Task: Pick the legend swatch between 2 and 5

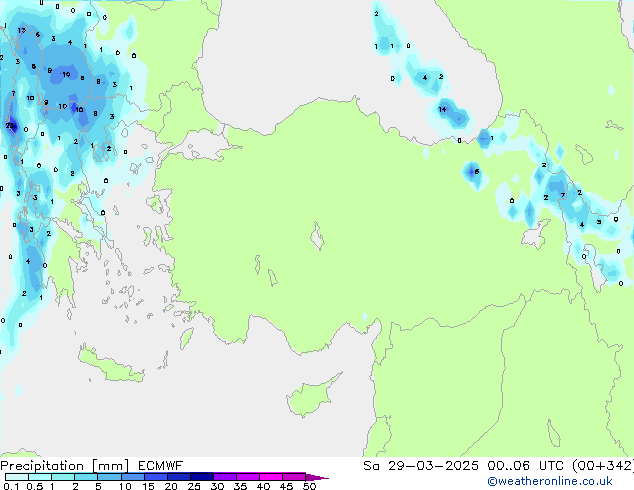Action: point(86,477)
